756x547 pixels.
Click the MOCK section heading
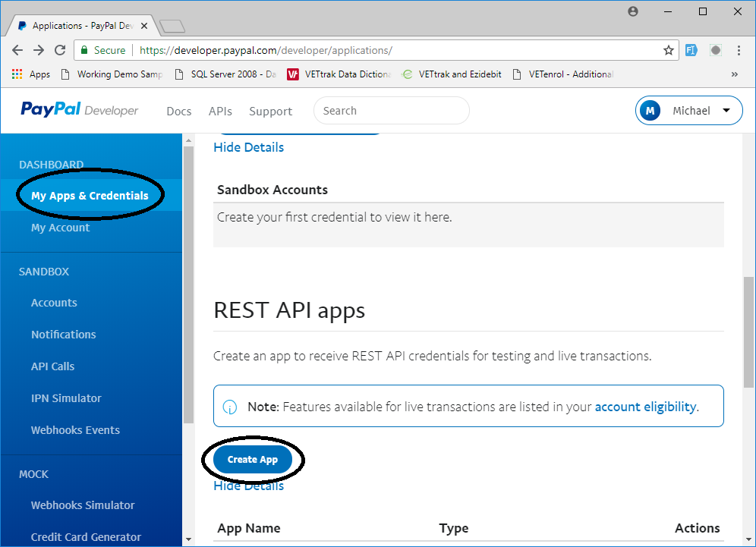click(33, 474)
